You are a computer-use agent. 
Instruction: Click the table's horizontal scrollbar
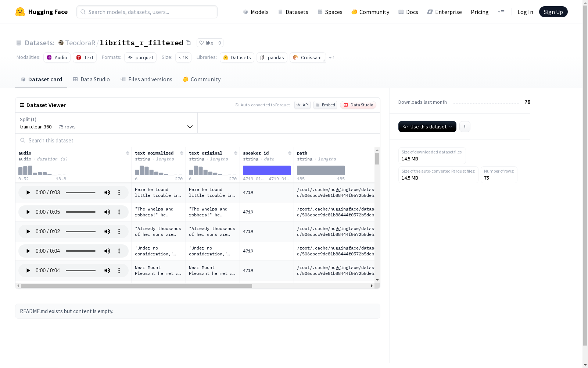click(x=136, y=286)
